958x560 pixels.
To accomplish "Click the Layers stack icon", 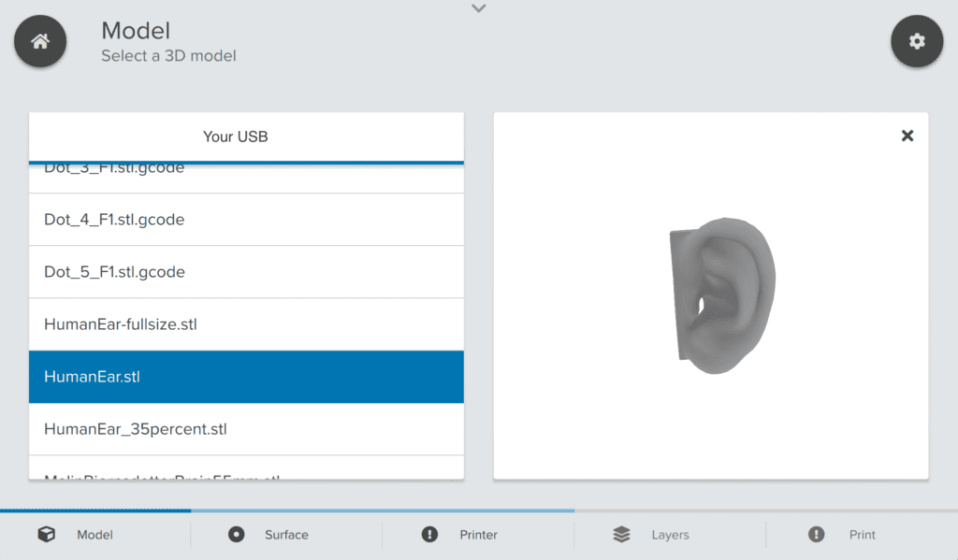I will tap(622, 535).
